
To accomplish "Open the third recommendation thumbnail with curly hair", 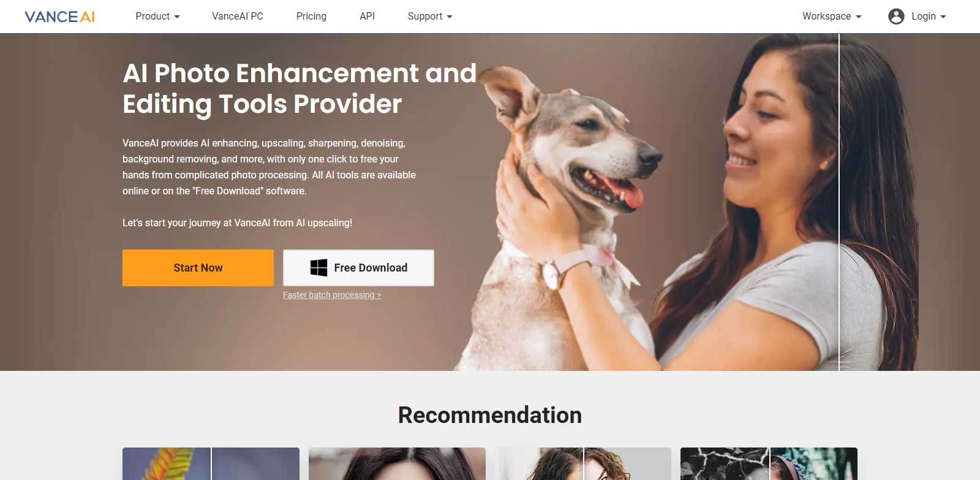I will tap(583, 464).
